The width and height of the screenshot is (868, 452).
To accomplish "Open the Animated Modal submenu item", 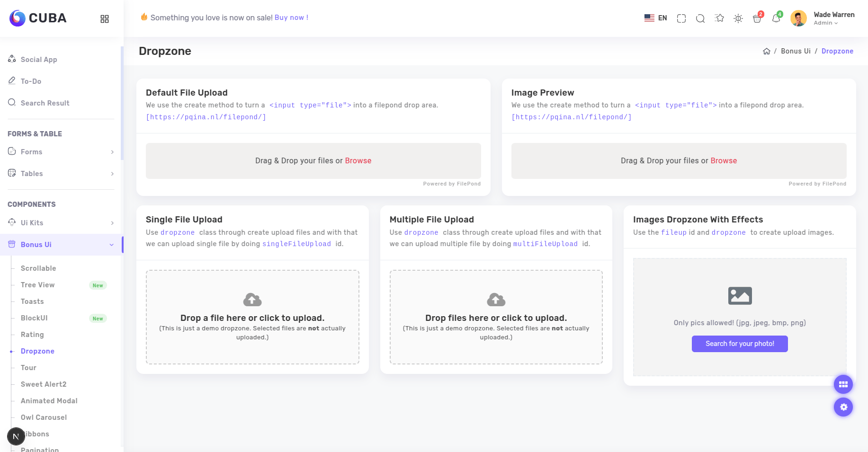I will pos(49,401).
